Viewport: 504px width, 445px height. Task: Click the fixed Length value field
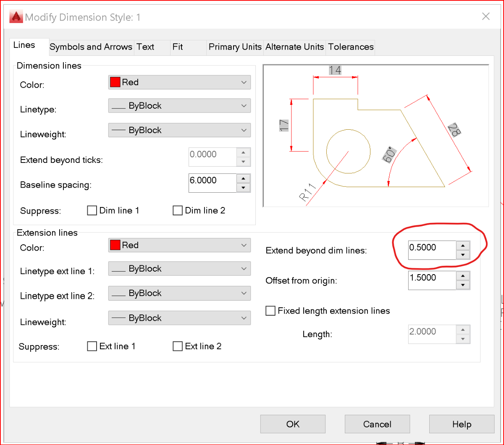point(432,334)
